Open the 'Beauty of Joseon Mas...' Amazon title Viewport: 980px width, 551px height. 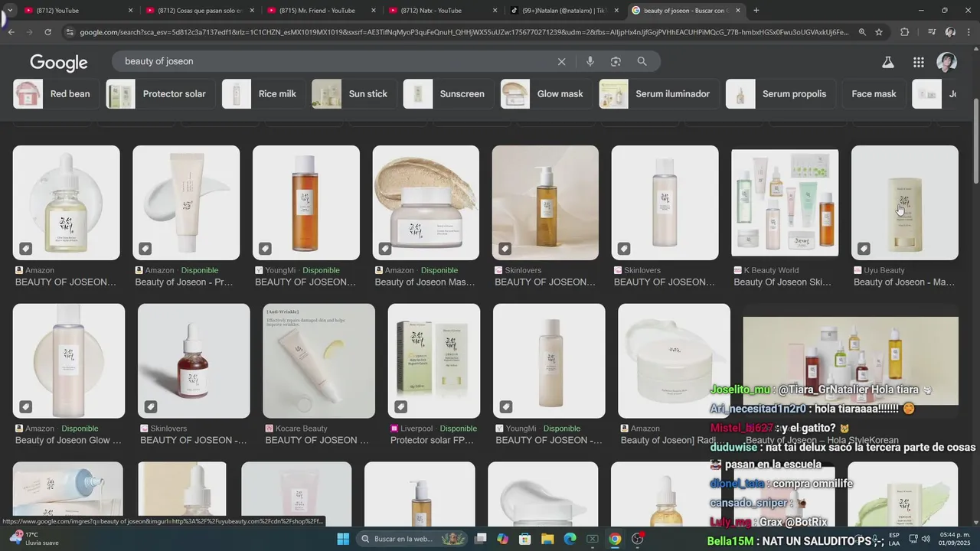point(425,282)
